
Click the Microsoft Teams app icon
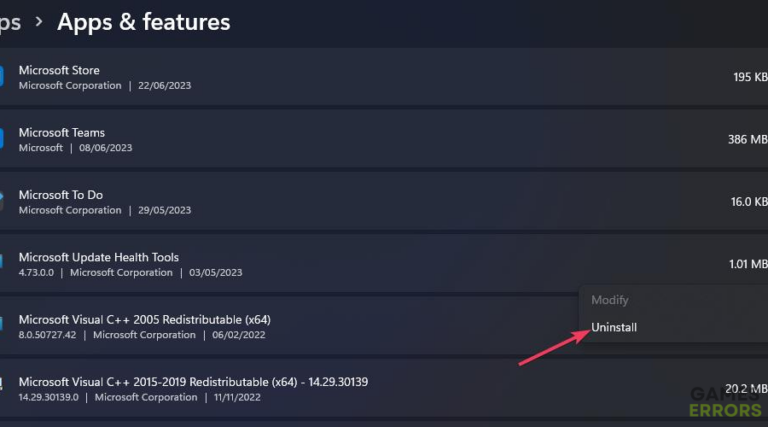(1, 140)
